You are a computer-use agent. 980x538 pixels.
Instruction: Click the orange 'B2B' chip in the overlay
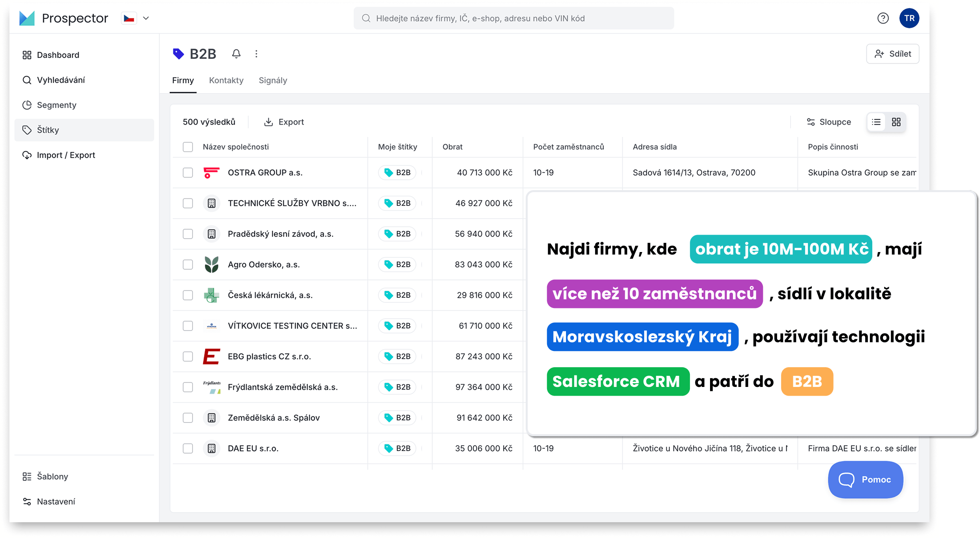(x=807, y=381)
